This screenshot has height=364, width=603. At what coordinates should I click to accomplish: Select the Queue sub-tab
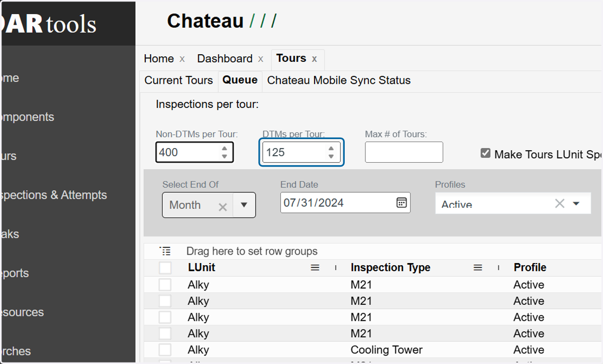click(240, 80)
